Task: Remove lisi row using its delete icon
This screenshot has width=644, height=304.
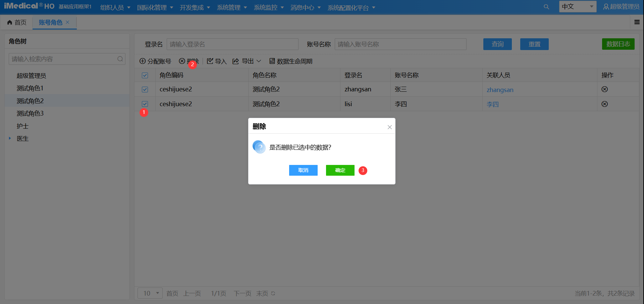Action: pos(604,104)
